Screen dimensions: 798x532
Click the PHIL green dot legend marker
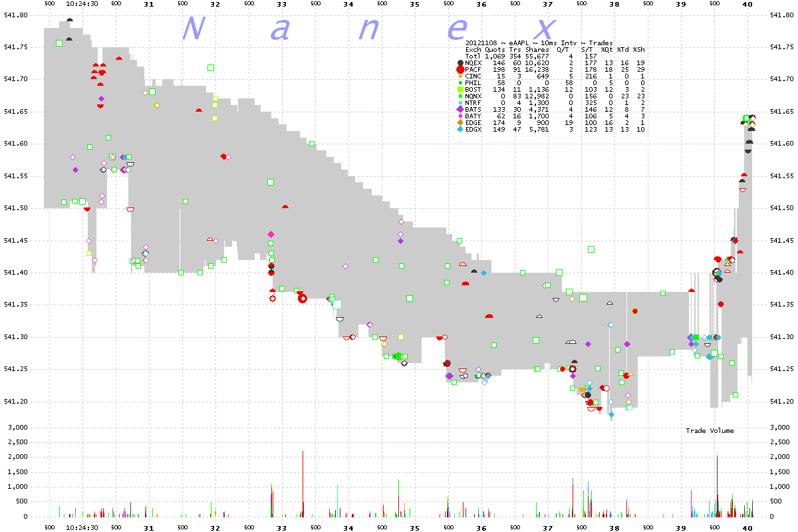(460, 82)
